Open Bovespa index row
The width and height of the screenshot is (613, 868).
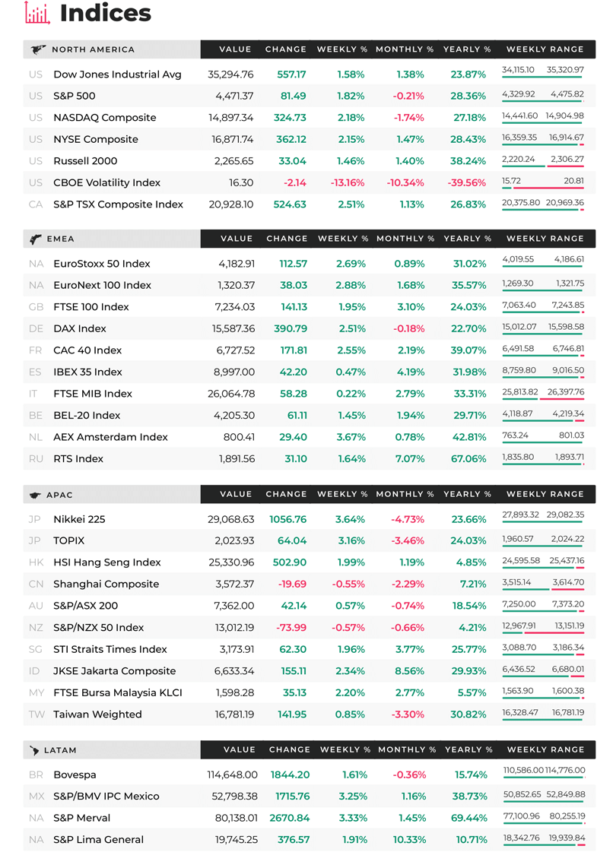pos(310,775)
